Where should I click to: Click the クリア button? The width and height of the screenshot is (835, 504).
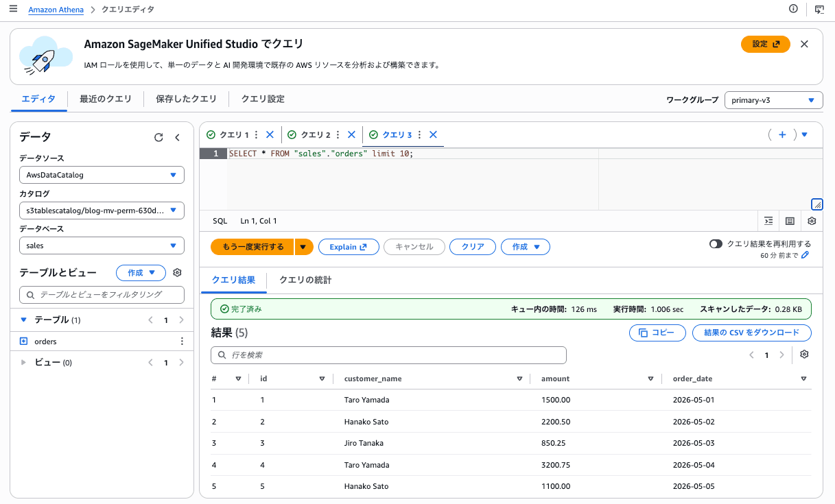tap(473, 247)
